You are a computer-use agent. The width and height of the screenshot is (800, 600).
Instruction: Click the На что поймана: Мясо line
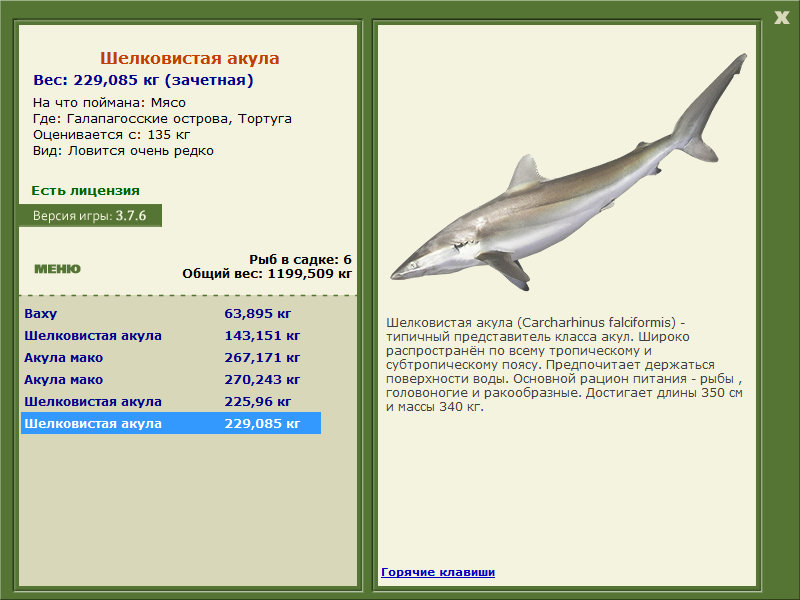(109, 103)
